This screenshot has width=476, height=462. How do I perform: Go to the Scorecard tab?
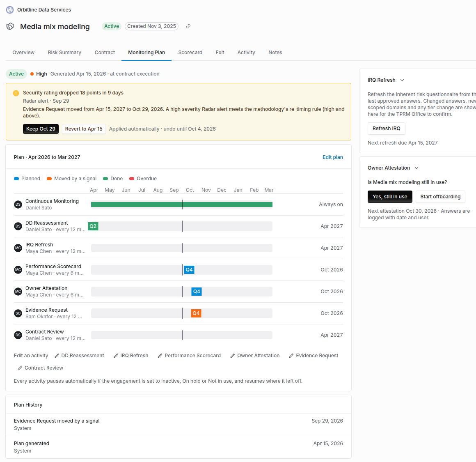190,53
